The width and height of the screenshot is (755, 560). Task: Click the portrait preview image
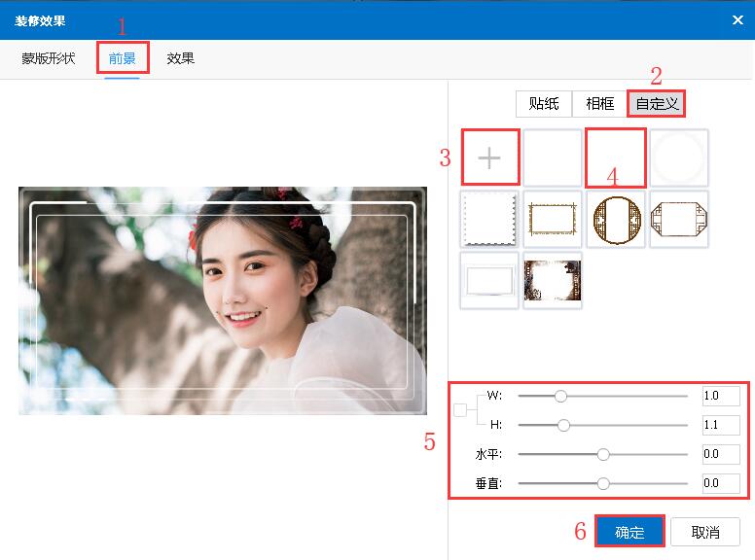(223, 300)
